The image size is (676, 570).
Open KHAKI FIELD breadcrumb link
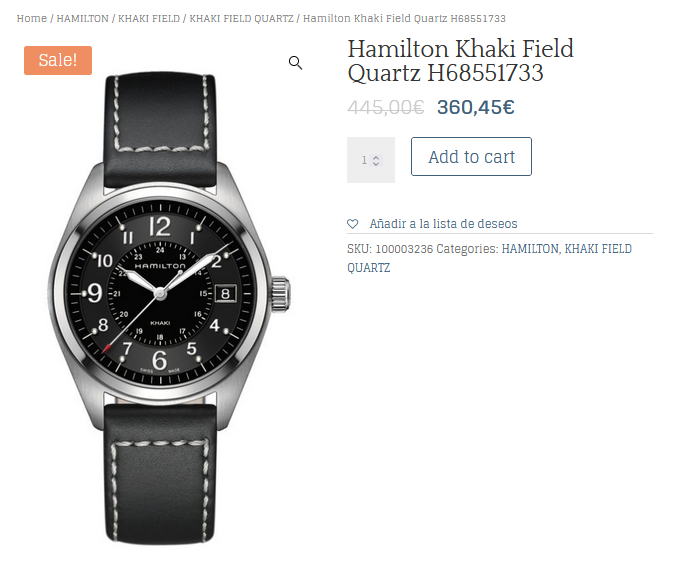click(x=149, y=19)
